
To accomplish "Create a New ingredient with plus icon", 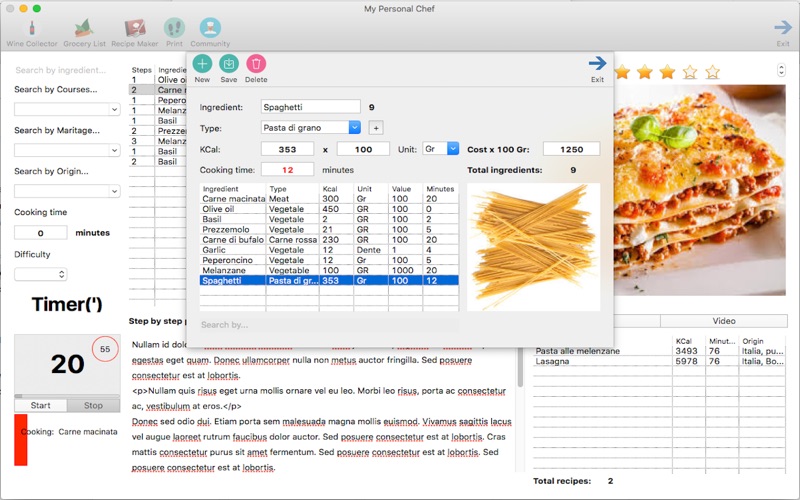I will tap(202, 64).
